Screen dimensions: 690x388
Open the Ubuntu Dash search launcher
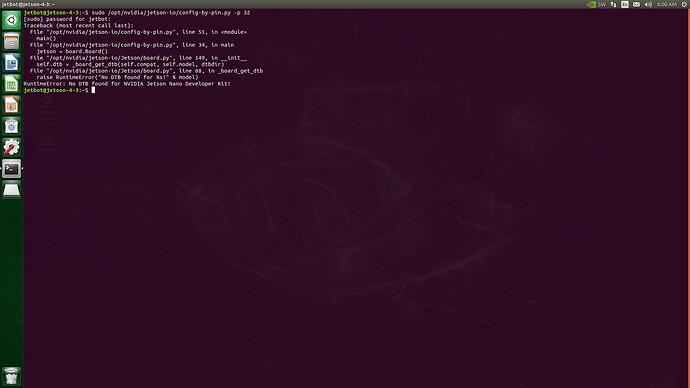tap(11, 20)
